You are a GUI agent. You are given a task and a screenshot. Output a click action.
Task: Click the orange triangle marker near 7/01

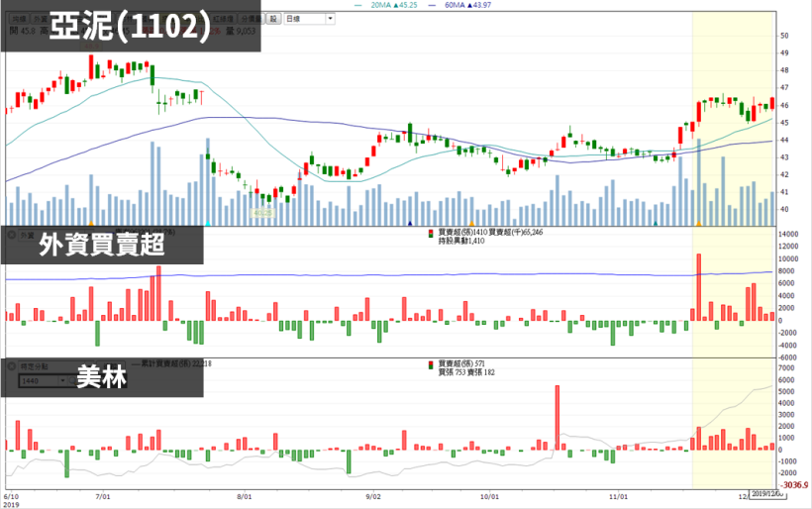(91, 223)
